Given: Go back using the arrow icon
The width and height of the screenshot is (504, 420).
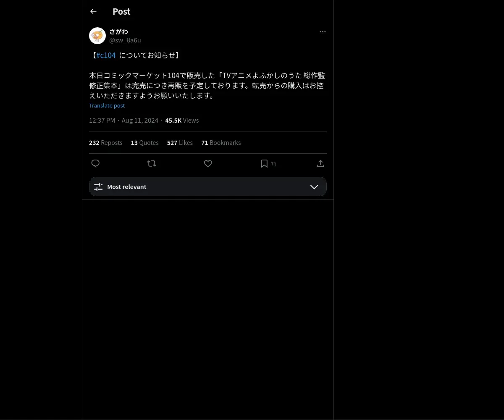Looking at the screenshot, I should coord(93,11).
